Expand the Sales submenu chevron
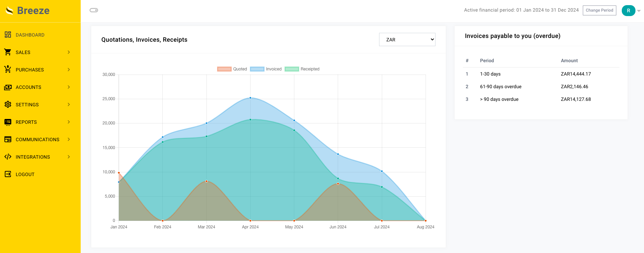644x253 pixels. (69, 52)
